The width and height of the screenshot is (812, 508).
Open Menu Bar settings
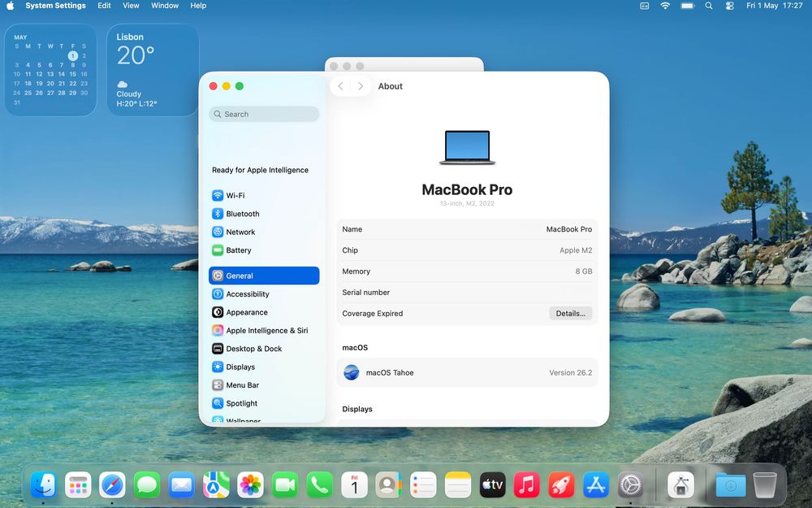click(264, 384)
